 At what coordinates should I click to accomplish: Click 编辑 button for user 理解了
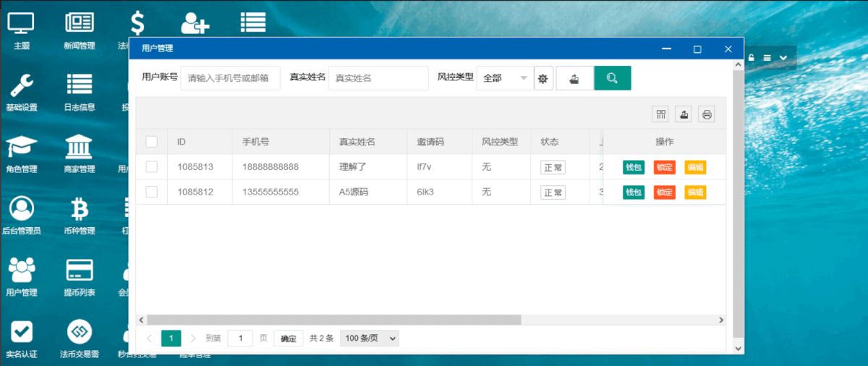(695, 167)
